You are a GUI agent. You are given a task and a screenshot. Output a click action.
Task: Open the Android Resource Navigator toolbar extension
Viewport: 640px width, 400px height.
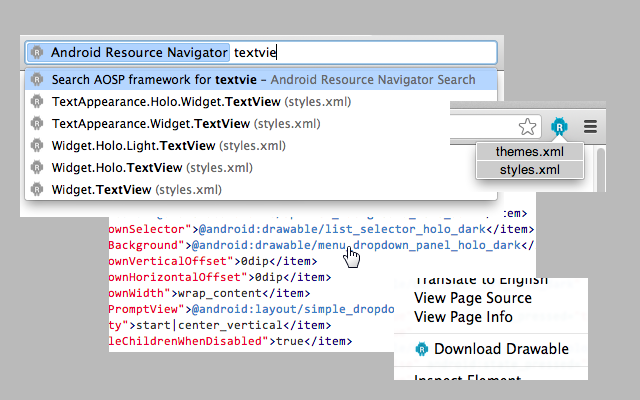(559, 127)
